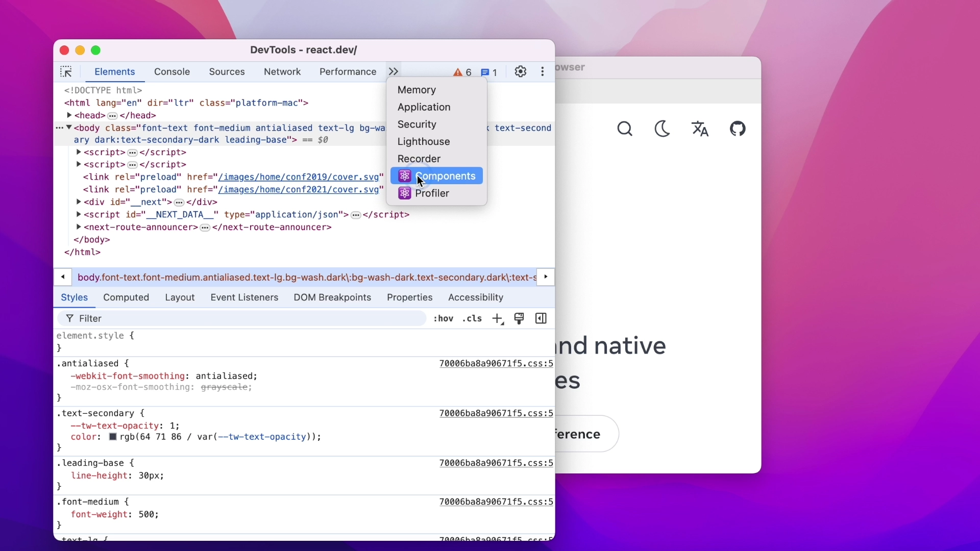
Task: Click the inspection cursor tool icon
Action: (66, 71)
